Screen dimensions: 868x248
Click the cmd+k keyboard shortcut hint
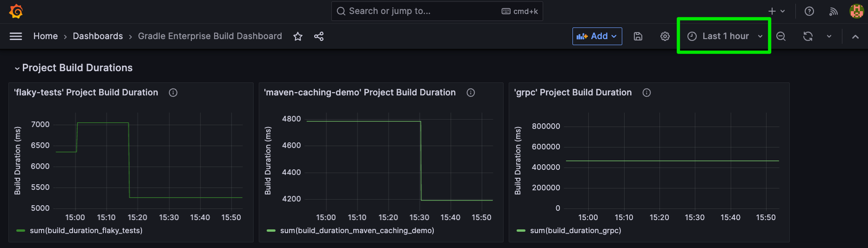(x=520, y=11)
